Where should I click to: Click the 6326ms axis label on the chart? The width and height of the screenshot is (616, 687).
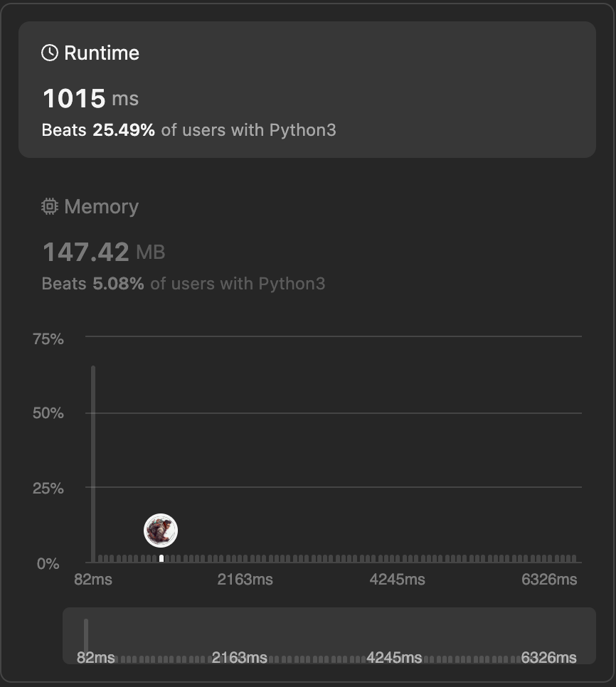click(549, 580)
